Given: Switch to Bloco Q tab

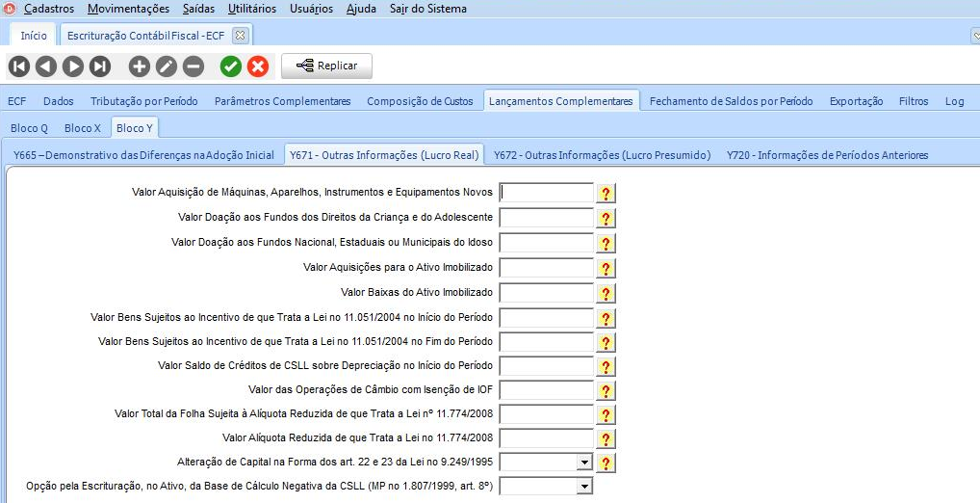Looking at the screenshot, I should pos(30,127).
